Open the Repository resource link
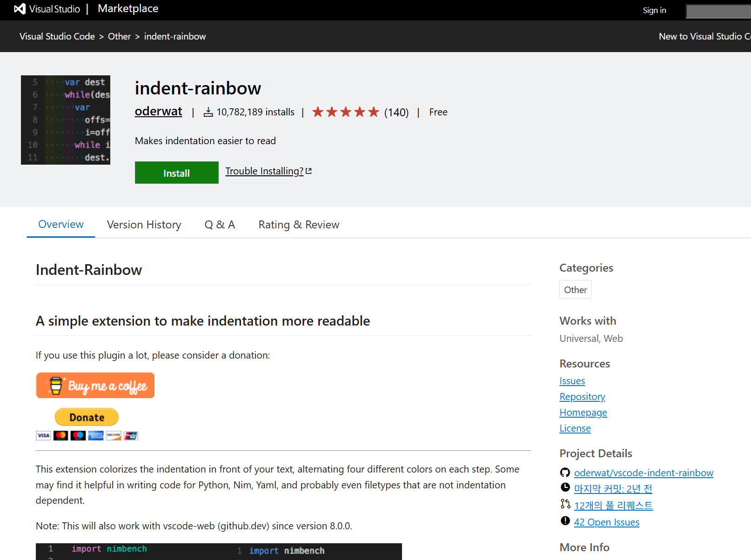The width and height of the screenshot is (751, 560). tap(582, 397)
